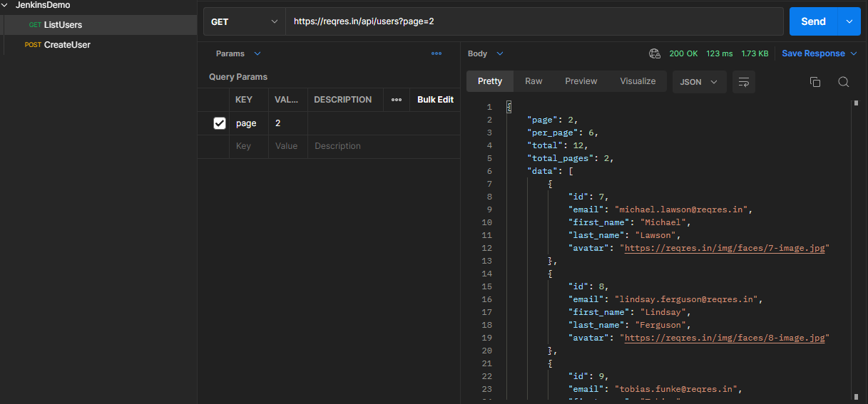Switch to the Visualize tab
The image size is (868, 404).
(638, 81)
